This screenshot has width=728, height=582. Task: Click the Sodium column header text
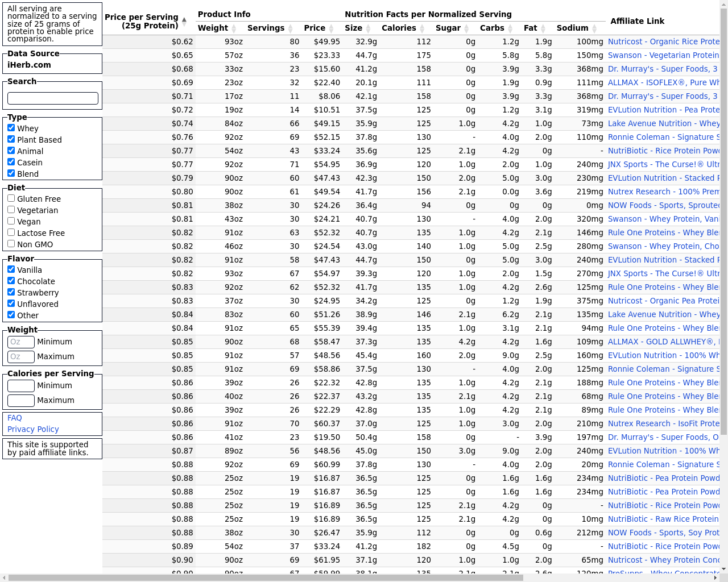tap(573, 28)
